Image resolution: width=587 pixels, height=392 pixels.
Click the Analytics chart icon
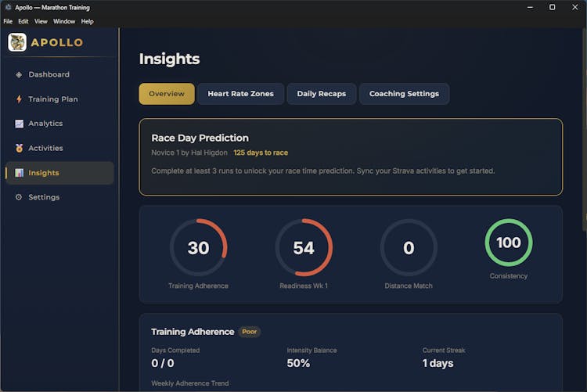[x=19, y=124]
